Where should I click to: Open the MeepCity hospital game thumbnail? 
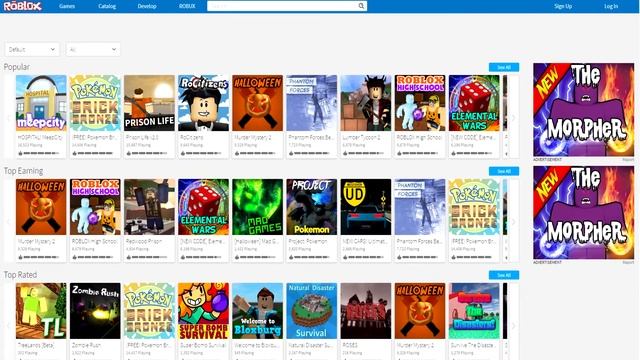pyautogui.click(x=41, y=103)
